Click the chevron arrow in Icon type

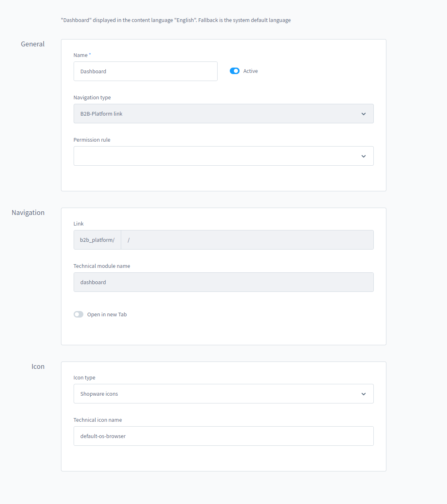click(x=363, y=394)
